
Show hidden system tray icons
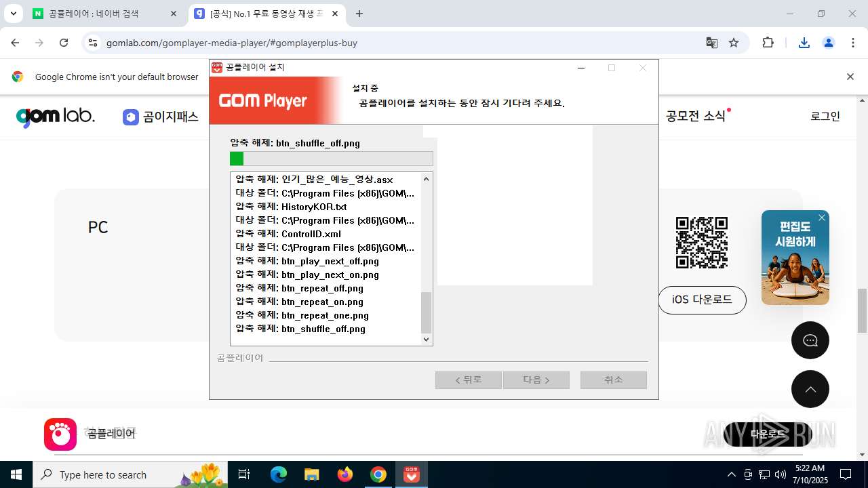coord(731,474)
